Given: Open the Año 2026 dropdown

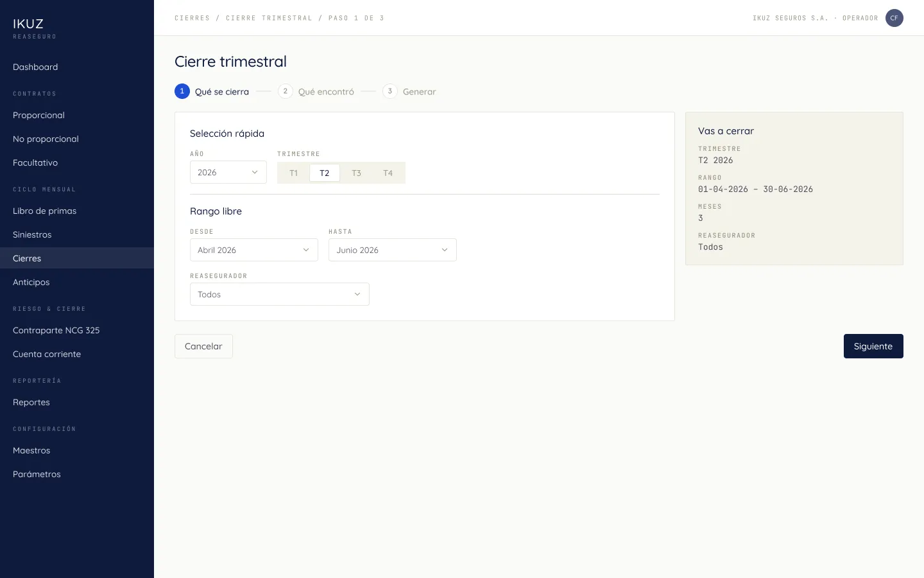Looking at the screenshot, I should coord(228,172).
